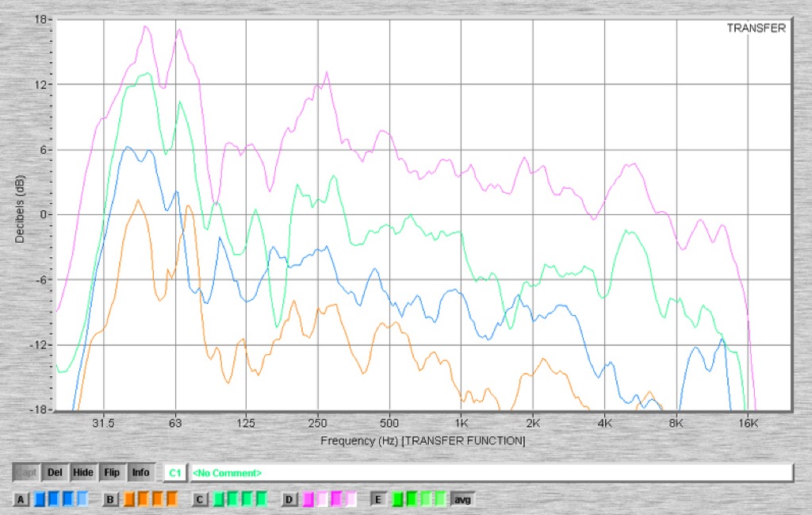Viewport: 812px width, 515px height.
Task: Open trace Info
Action: tap(140, 472)
